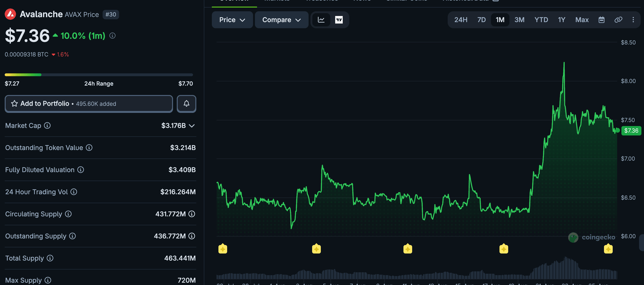The width and height of the screenshot is (644, 285).
Task: Click first yellow news marker under chart
Action: (x=223, y=249)
